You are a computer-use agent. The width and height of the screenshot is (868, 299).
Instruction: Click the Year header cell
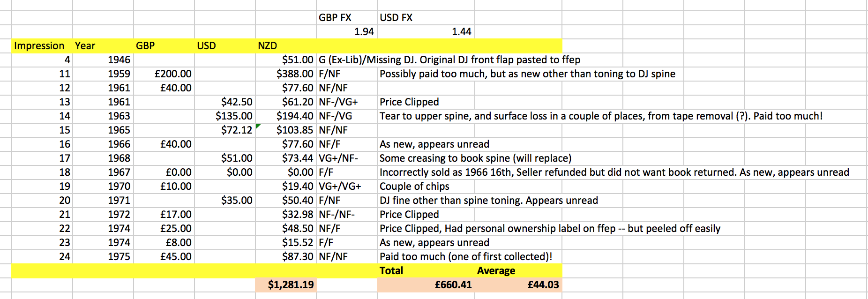click(103, 46)
